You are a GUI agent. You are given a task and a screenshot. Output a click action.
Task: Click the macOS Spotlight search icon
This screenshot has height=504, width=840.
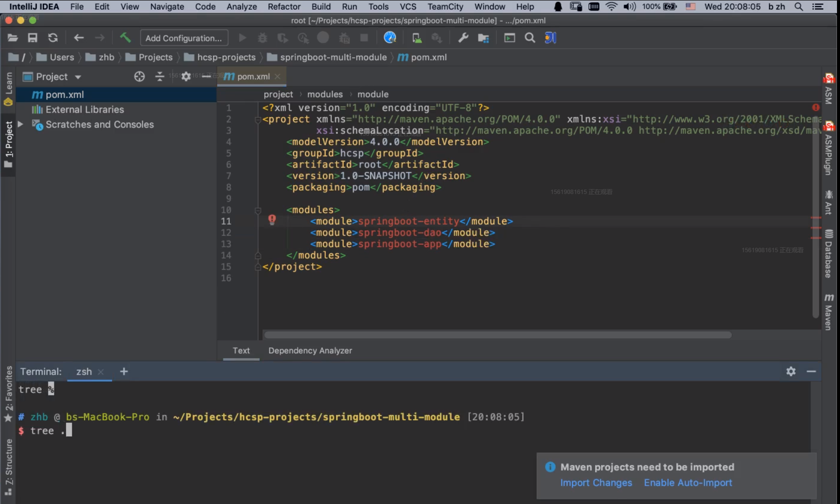(x=799, y=6)
